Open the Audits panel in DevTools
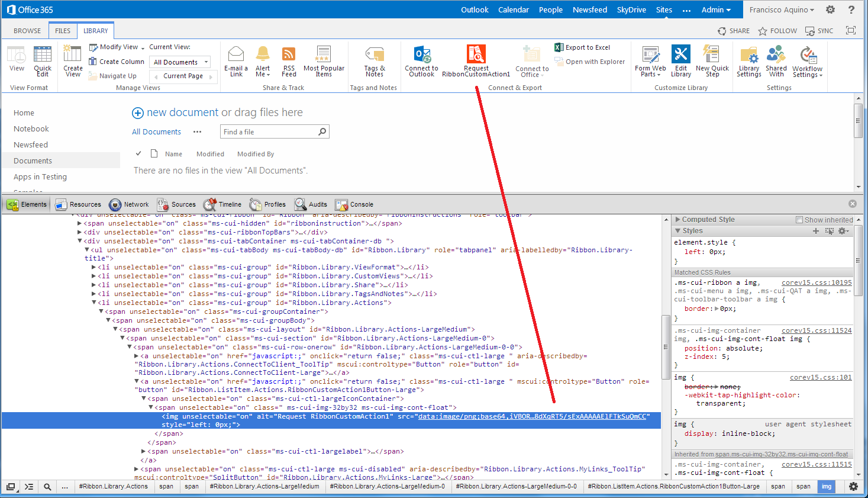868x498 pixels. (311, 204)
